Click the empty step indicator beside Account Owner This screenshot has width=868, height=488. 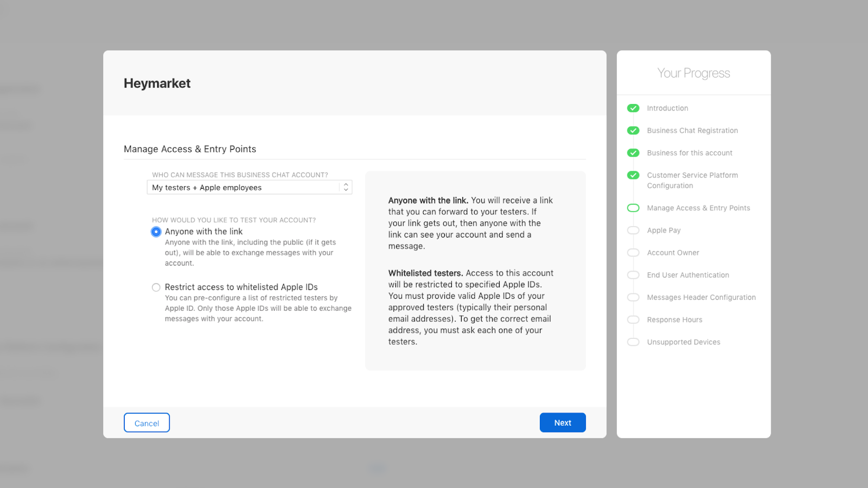click(633, 253)
